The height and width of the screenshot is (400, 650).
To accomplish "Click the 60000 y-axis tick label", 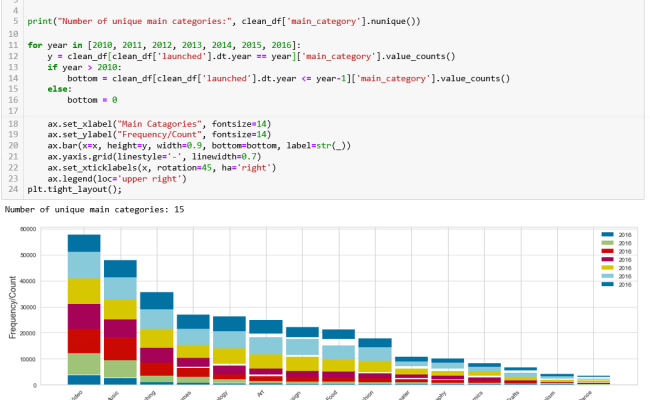I will [x=28, y=229].
